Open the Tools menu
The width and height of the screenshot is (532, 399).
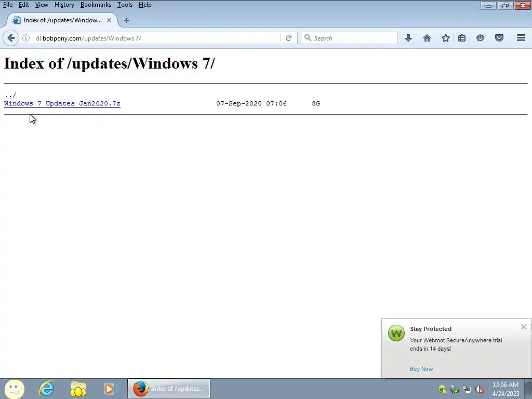[125, 5]
